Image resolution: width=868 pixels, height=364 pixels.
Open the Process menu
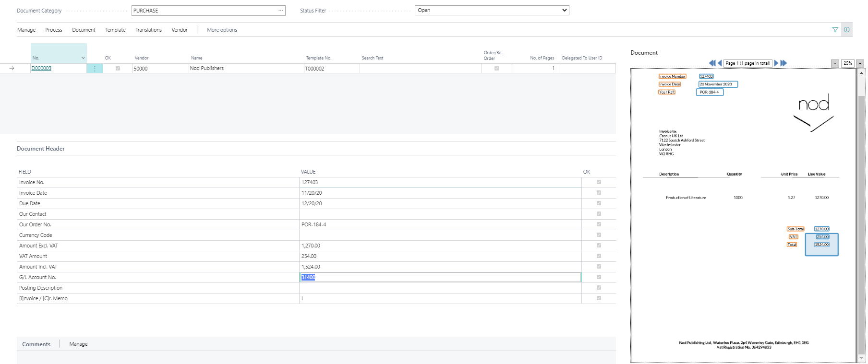coord(54,30)
